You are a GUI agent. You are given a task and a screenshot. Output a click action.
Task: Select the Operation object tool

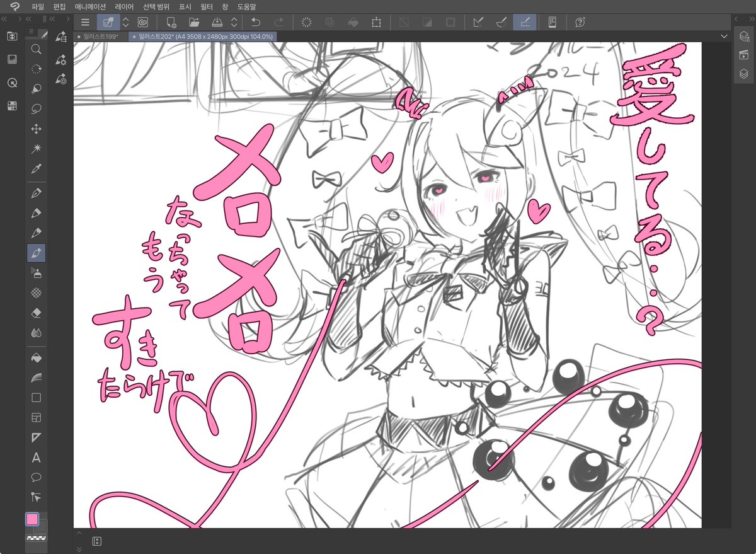tap(37, 89)
